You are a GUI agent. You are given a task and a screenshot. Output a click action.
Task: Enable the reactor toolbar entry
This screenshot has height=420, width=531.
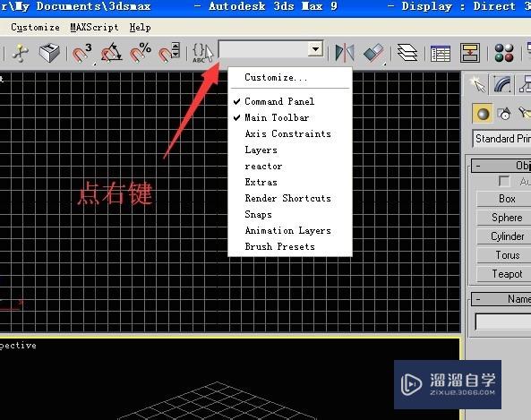[x=290, y=166]
